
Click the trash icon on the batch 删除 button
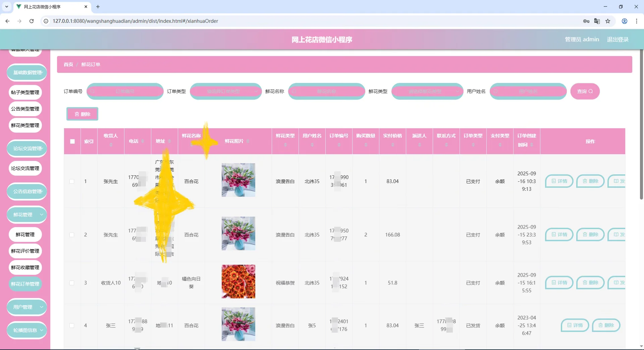point(77,114)
